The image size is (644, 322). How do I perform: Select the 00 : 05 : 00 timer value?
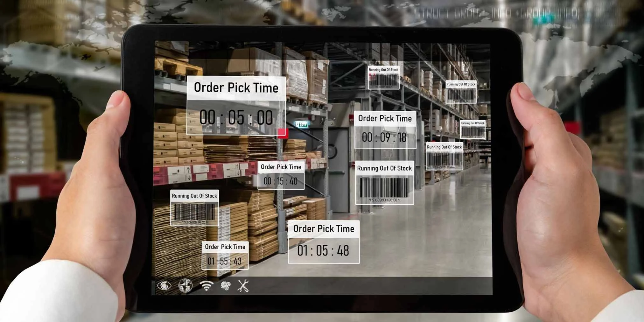tap(236, 117)
